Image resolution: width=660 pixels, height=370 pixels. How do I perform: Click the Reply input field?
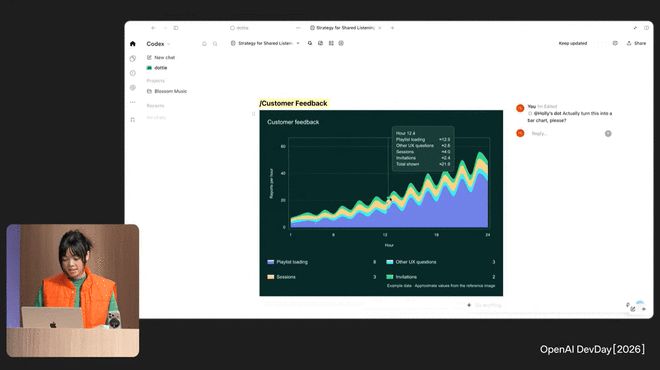click(566, 133)
